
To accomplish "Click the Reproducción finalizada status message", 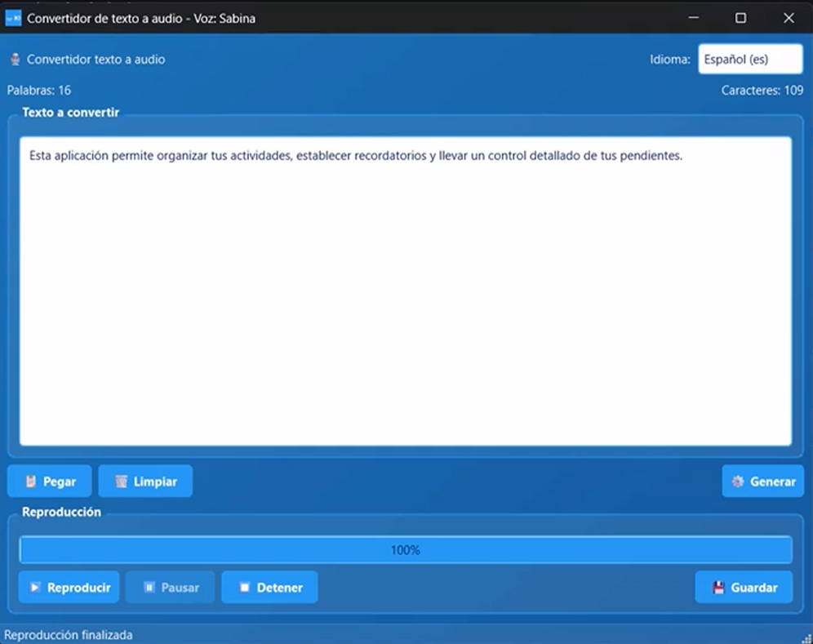I will 69,635.
